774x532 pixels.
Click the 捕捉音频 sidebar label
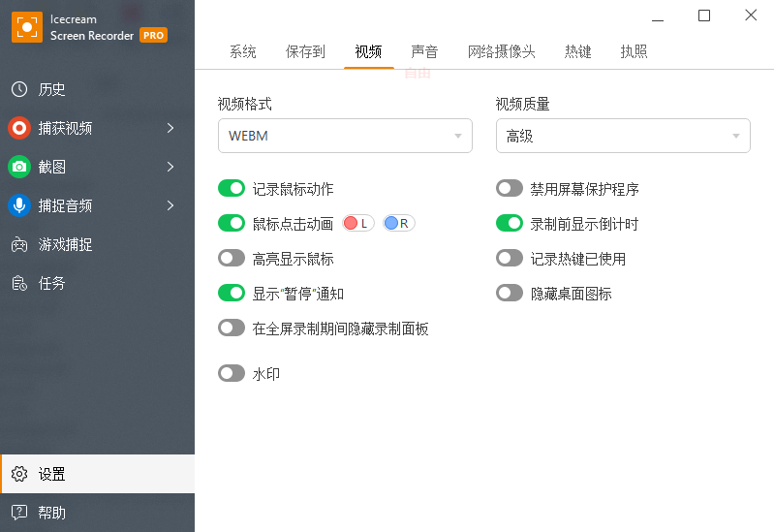65,205
